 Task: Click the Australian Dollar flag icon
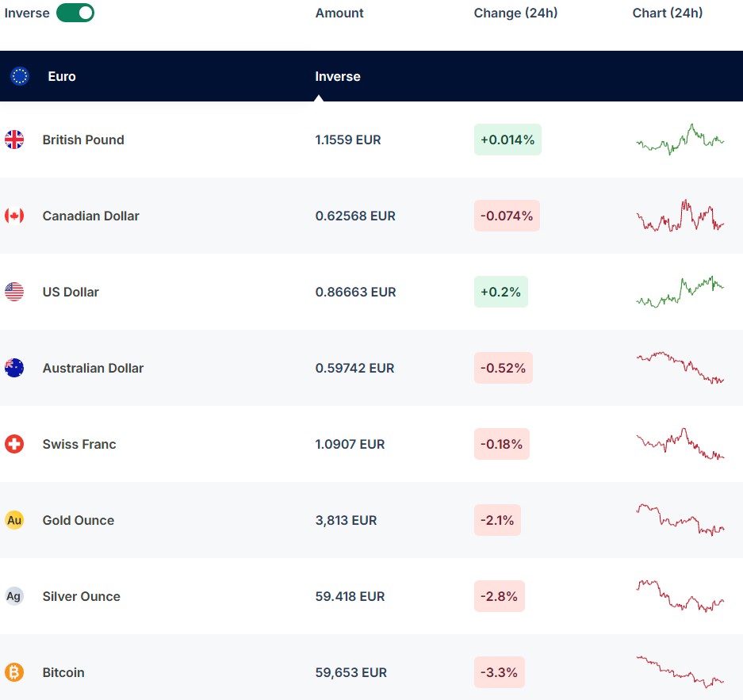pos(14,368)
